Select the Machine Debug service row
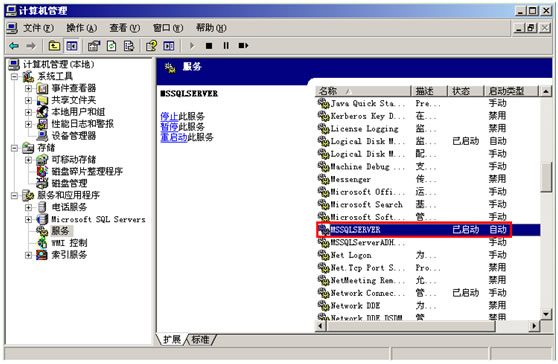The height and width of the screenshot is (364, 558). pyautogui.click(x=428, y=167)
